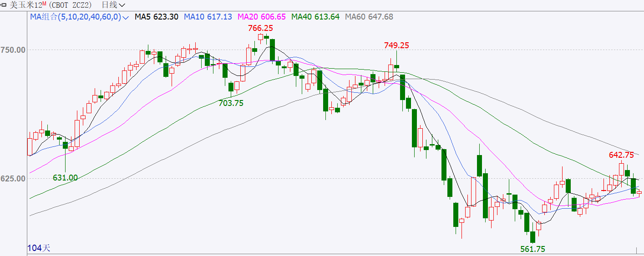The image size is (644, 256).
Task: Click the (CBOT ZCZ2) contract code
Action: coord(70,5)
